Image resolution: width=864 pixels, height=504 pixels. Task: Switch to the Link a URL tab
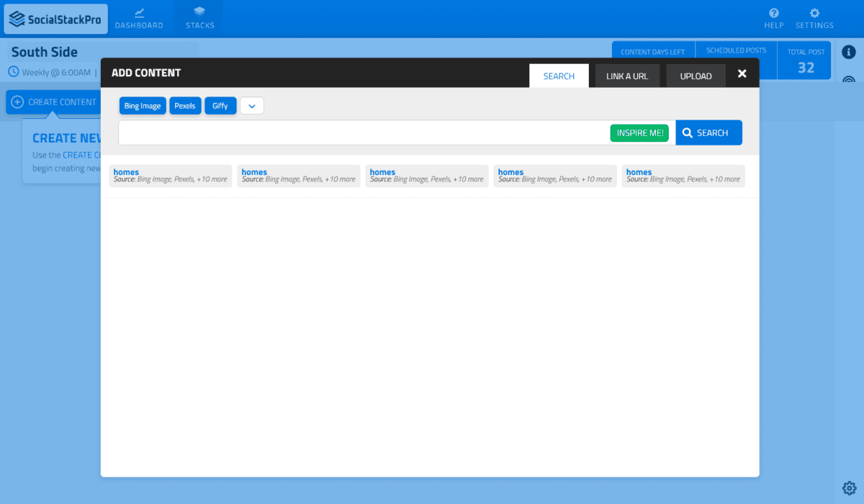coord(627,76)
